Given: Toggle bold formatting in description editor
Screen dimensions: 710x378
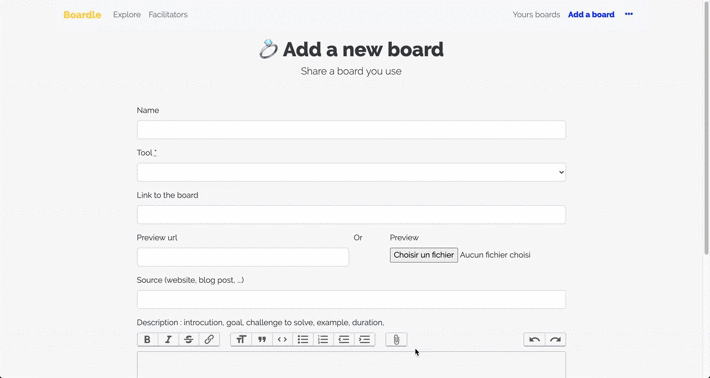Looking at the screenshot, I should coord(147,340).
